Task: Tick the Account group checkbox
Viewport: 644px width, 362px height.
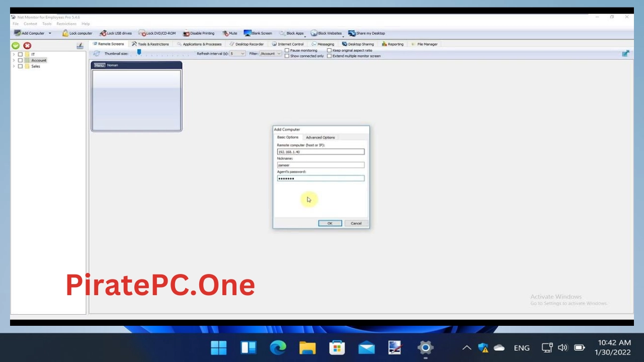Action: (20, 60)
